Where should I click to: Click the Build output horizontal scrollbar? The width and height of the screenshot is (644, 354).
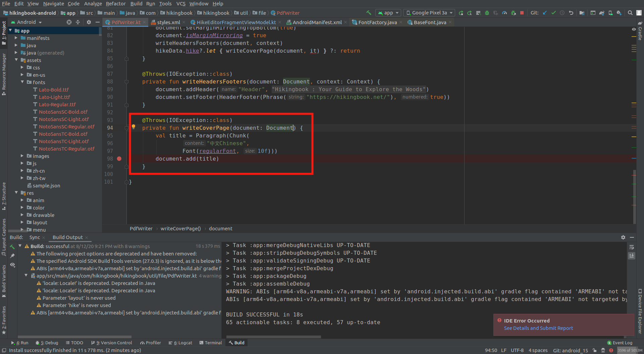click(x=273, y=337)
